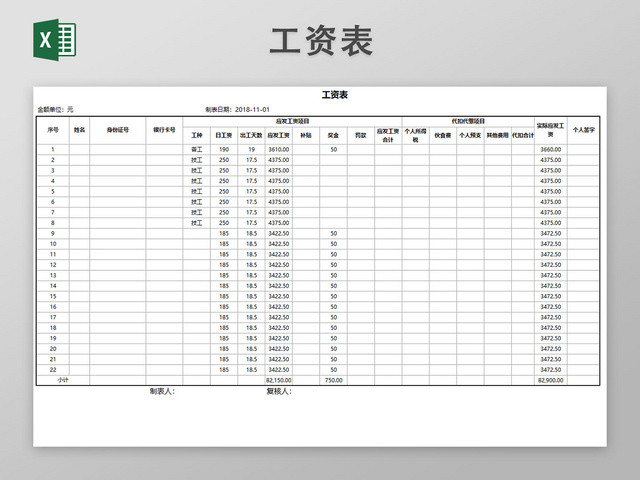Click the 小计 subtotal label

pos(63,380)
